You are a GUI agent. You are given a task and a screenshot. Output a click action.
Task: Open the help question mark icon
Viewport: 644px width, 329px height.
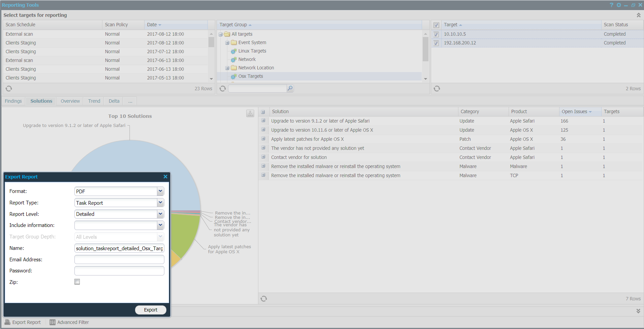click(611, 5)
